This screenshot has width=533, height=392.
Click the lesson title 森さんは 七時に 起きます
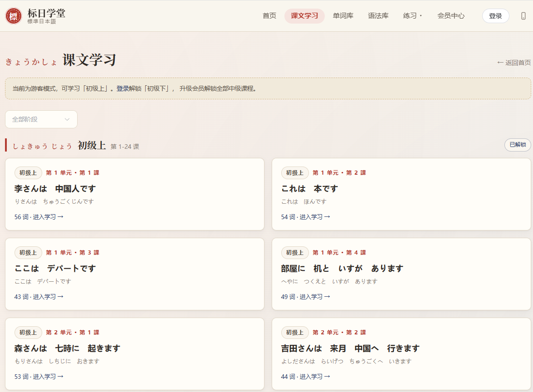point(67,348)
